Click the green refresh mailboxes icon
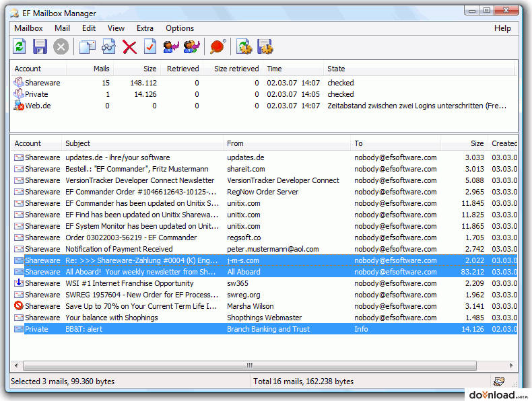The image size is (532, 401). (20, 46)
